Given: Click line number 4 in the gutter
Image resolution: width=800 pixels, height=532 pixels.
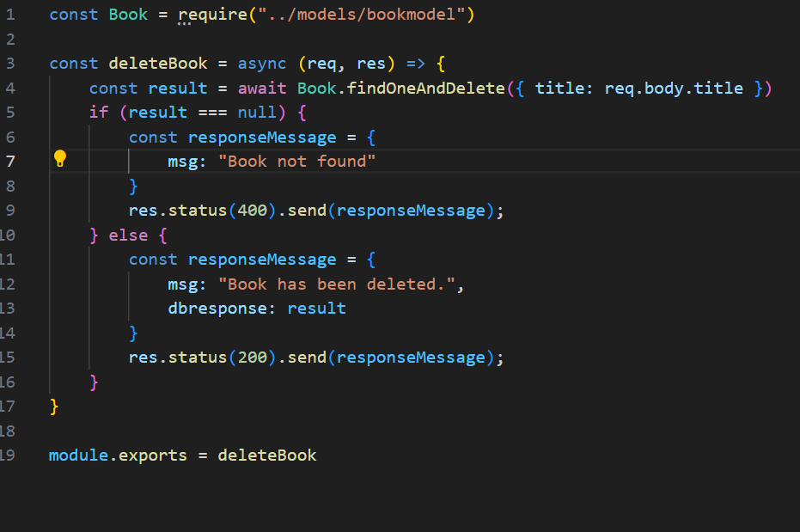Looking at the screenshot, I should [10, 88].
